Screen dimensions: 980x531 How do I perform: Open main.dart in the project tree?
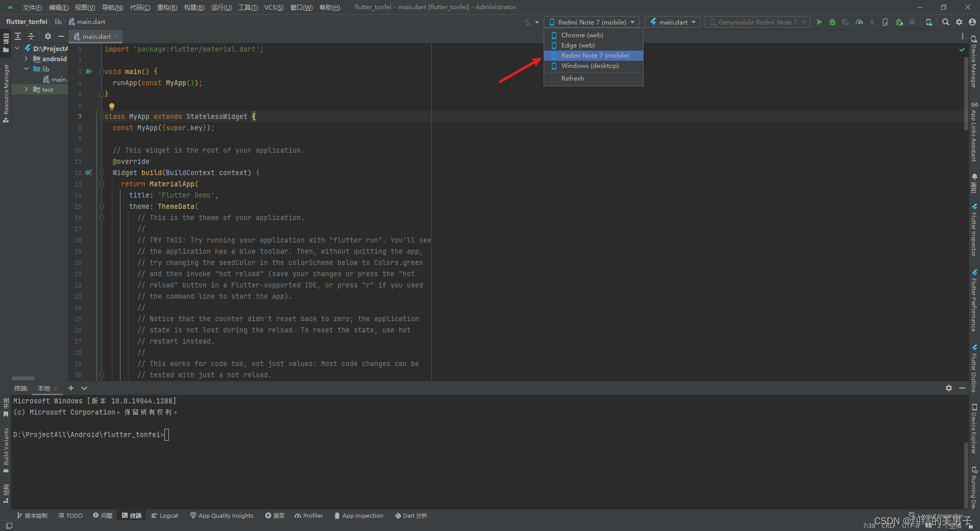pyautogui.click(x=55, y=79)
